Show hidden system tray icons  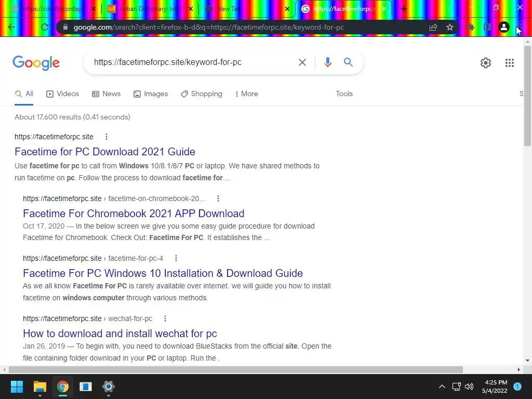[x=442, y=387]
